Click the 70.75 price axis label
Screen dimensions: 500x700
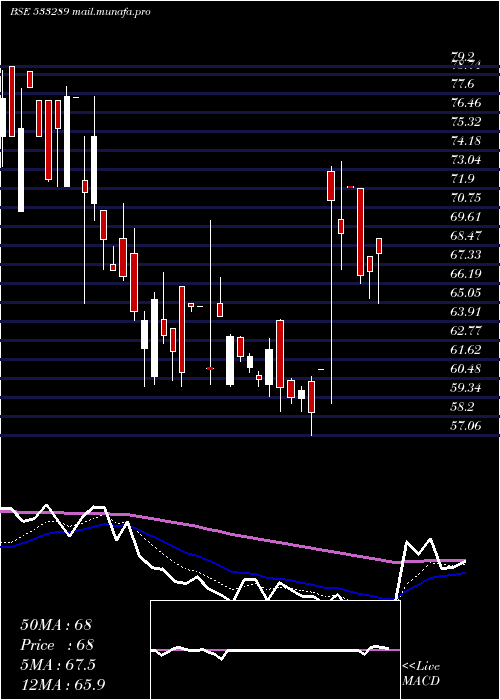click(466, 198)
